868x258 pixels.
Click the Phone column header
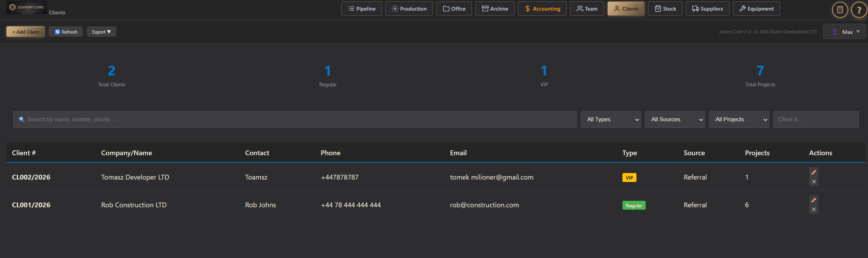pos(330,153)
